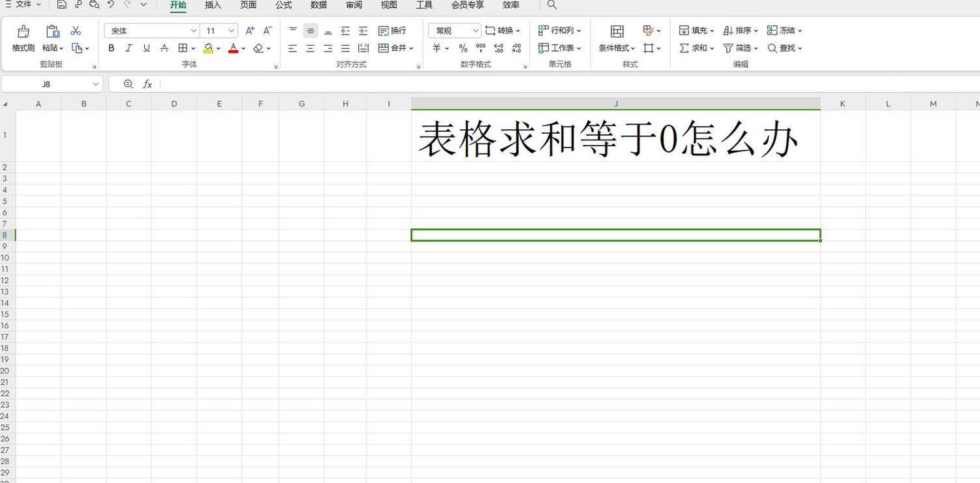Open the number format 常规 dropdown
The height and width of the screenshot is (483, 980).
pyautogui.click(x=475, y=31)
